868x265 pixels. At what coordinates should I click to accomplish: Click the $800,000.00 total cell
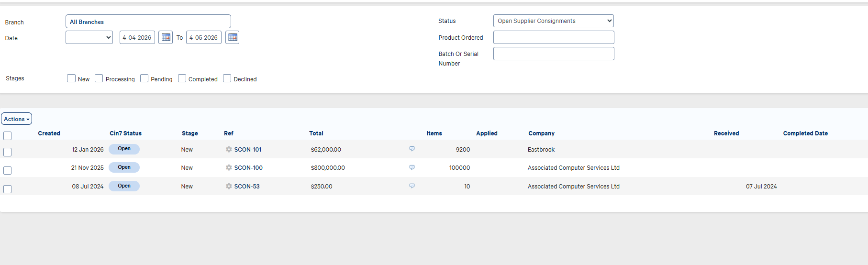click(328, 168)
